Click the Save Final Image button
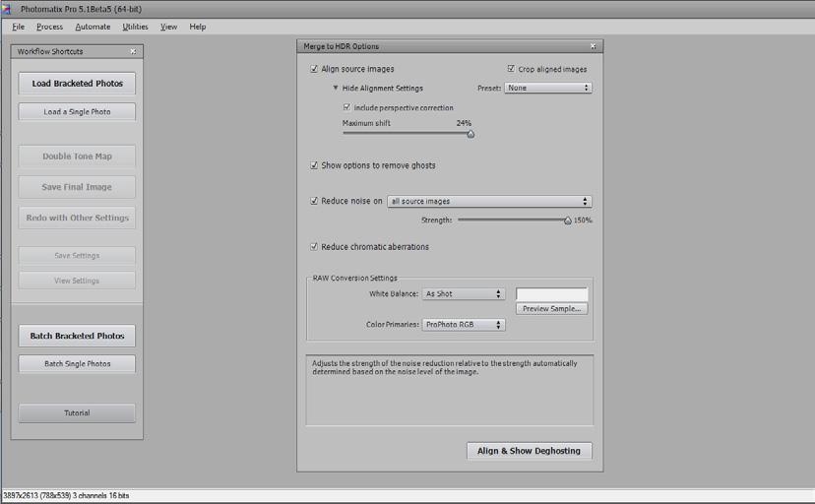815x504 pixels. [77, 187]
